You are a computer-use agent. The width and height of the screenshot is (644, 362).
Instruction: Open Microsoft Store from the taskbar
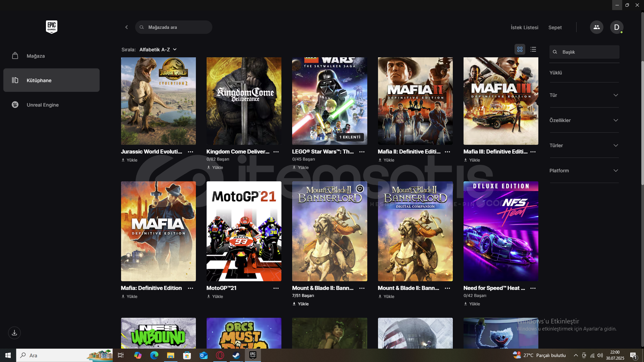pyautogui.click(x=187, y=355)
